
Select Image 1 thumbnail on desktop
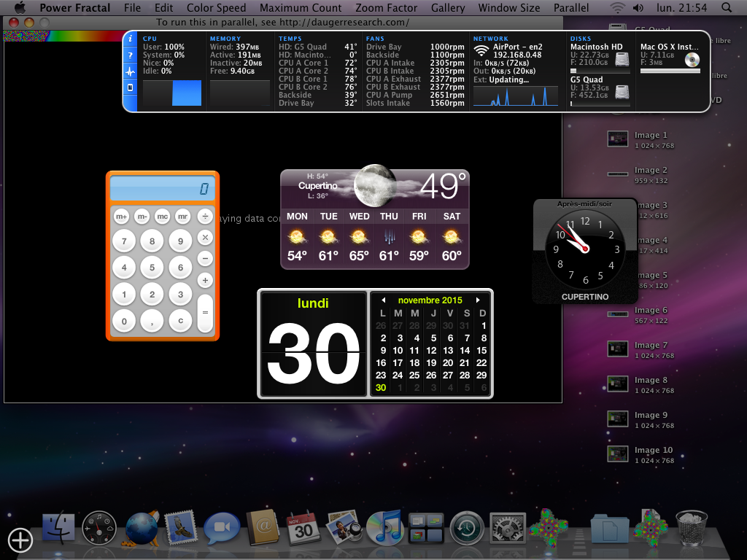point(617,139)
